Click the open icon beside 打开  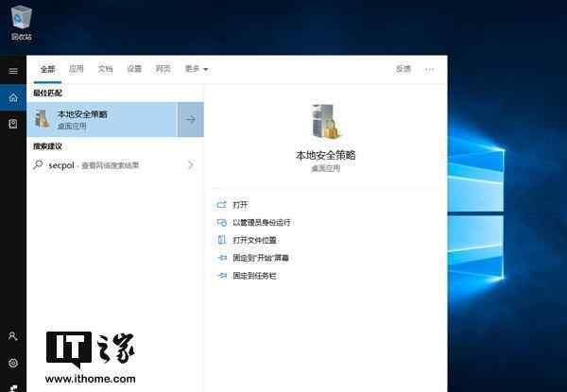(221, 205)
